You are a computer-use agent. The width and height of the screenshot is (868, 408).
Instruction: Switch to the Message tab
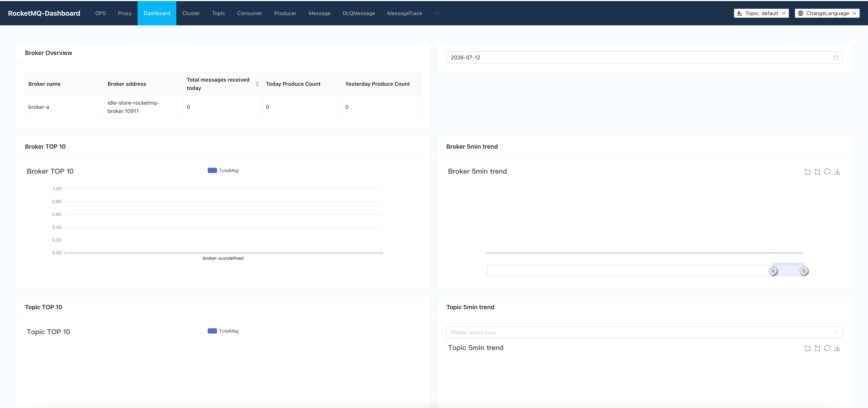[319, 13]
